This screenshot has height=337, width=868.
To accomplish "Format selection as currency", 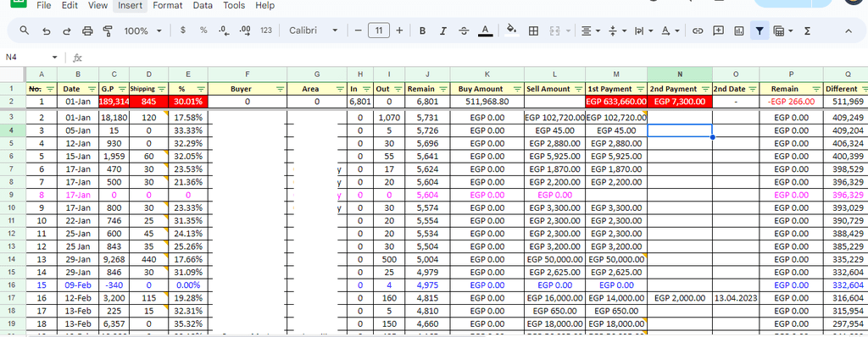I will pos(183,30).
